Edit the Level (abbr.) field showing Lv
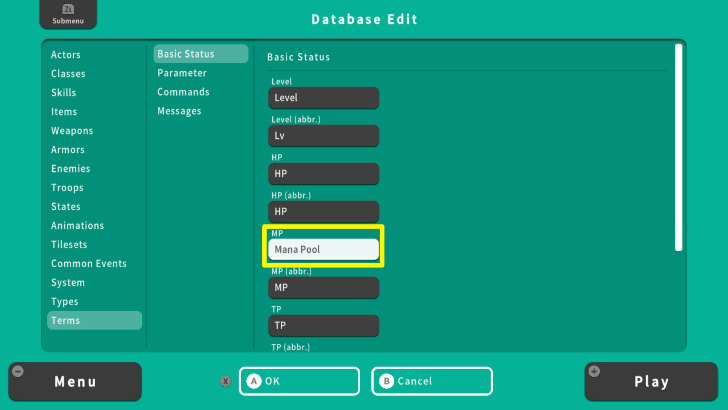This screenshot has width=728, height=410. tap(324, 136)
